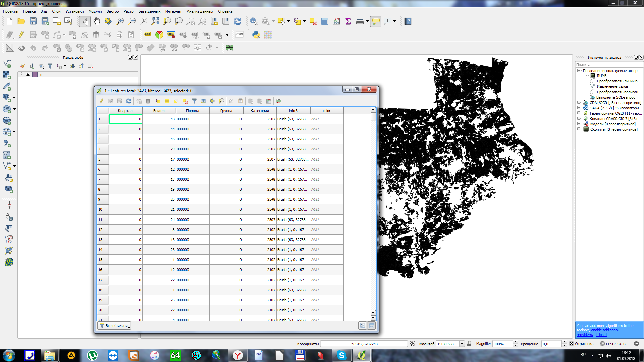
Task: Open the Растр menu
Action: coord(128,11)
